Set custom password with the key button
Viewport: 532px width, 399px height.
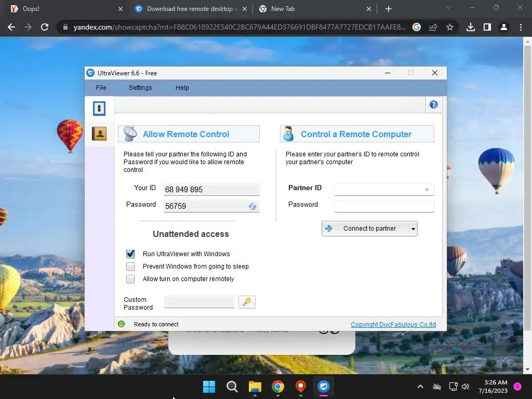247,302
